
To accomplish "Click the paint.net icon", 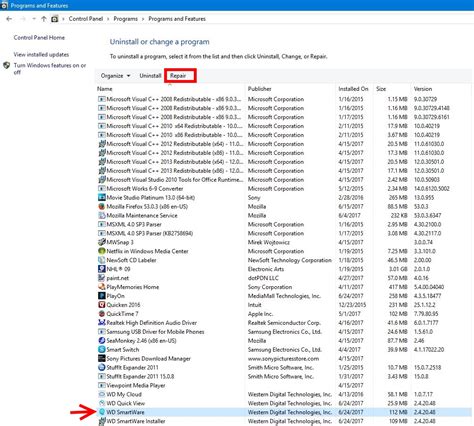I will click(102, 278).
